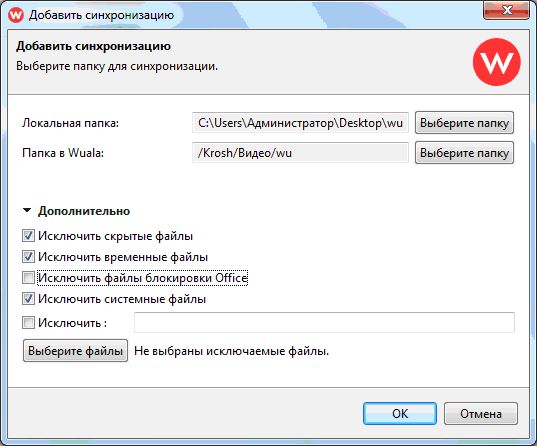Enable 'Исключить файлы блокировки Office' checkbox
Screen dimensions: 537x446
pyautogui.click(x=28, y=277)
